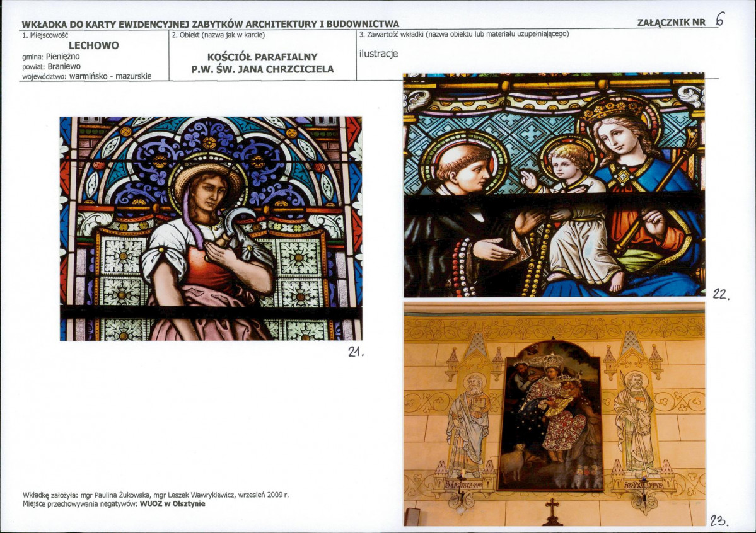Click the powiat Braniewo line

point(52,67)
